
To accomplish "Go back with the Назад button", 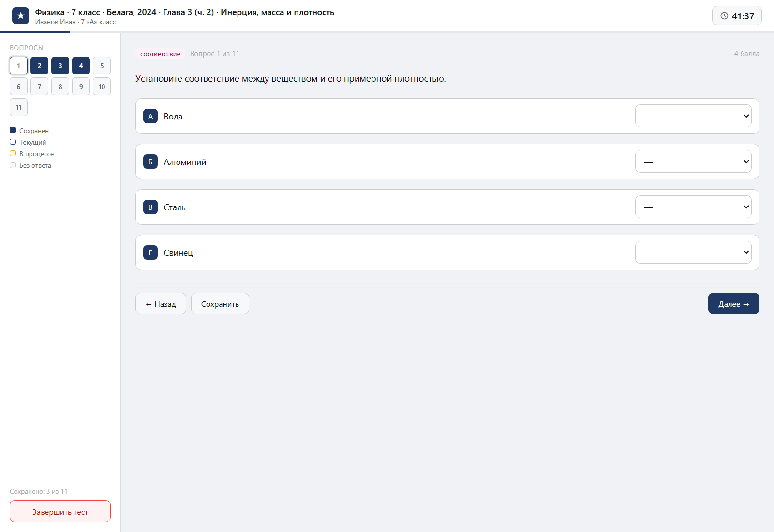I will tap(161, 304).
